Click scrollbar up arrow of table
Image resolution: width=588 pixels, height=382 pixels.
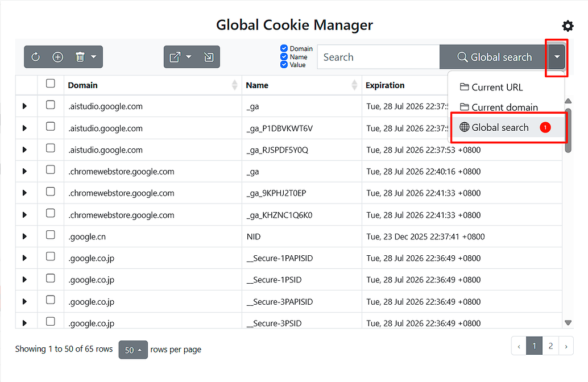point(568,101)
